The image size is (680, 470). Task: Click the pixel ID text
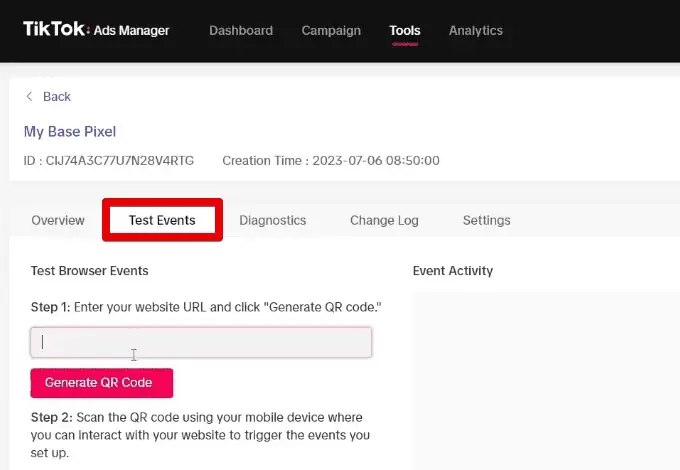tap(108, 160)
